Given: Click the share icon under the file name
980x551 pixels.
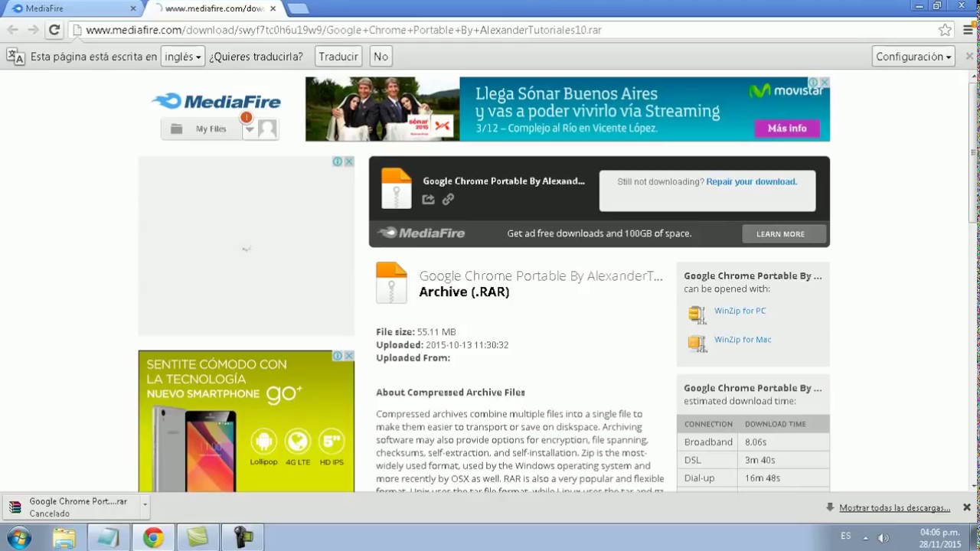Looking at the screenshot, I should click(428, 199).
